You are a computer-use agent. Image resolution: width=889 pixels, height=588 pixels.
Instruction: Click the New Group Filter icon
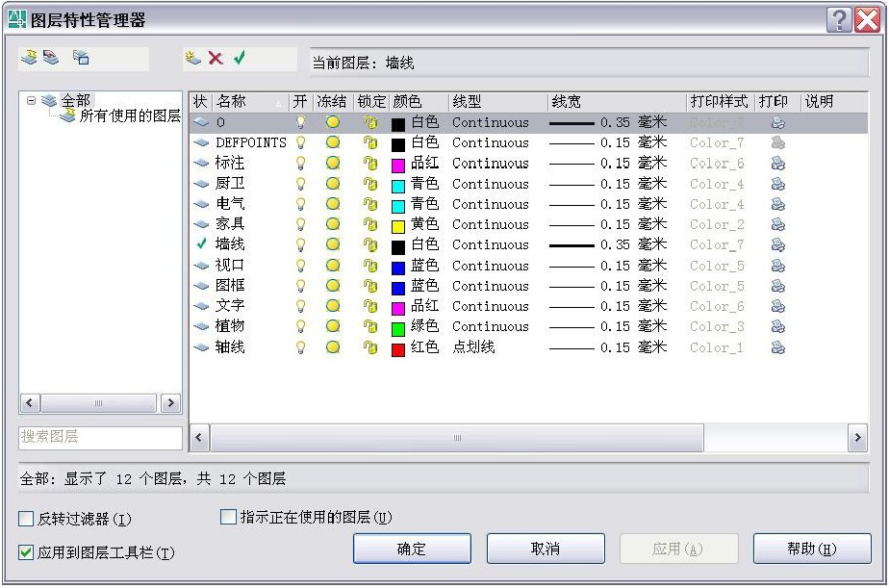51,58
